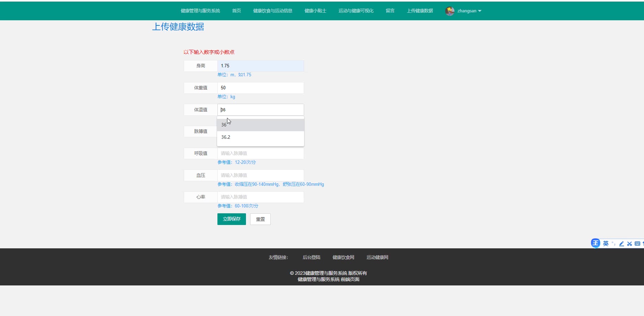Open the 健康饮食网 footer link
The image size is (644, 316).
(343, 257)
